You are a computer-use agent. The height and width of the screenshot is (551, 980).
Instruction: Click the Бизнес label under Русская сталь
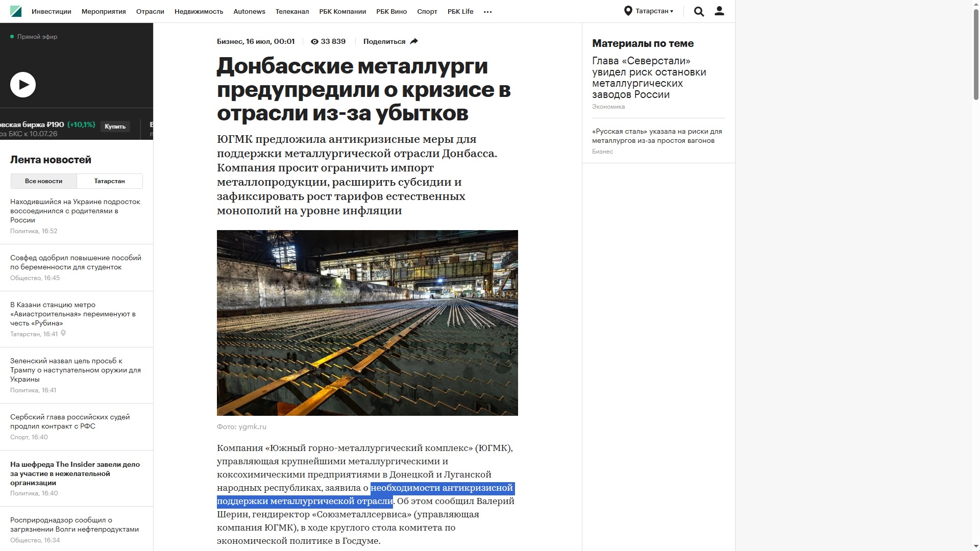pos(603,152)
